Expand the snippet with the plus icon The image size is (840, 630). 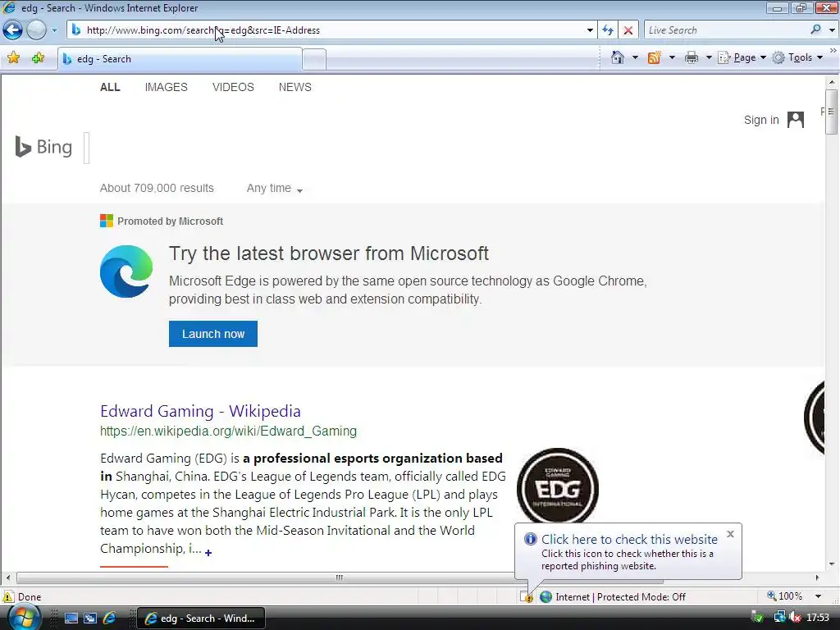208,552
